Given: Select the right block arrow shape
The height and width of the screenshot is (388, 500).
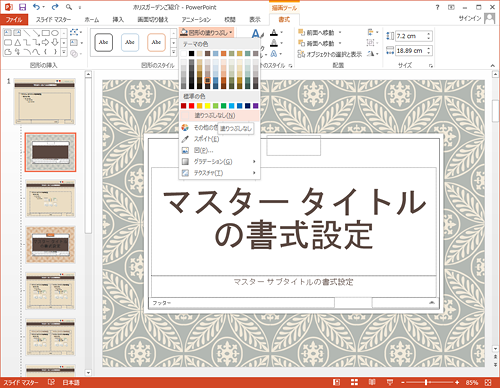Looking at the screenshot, I should point(46,42).
